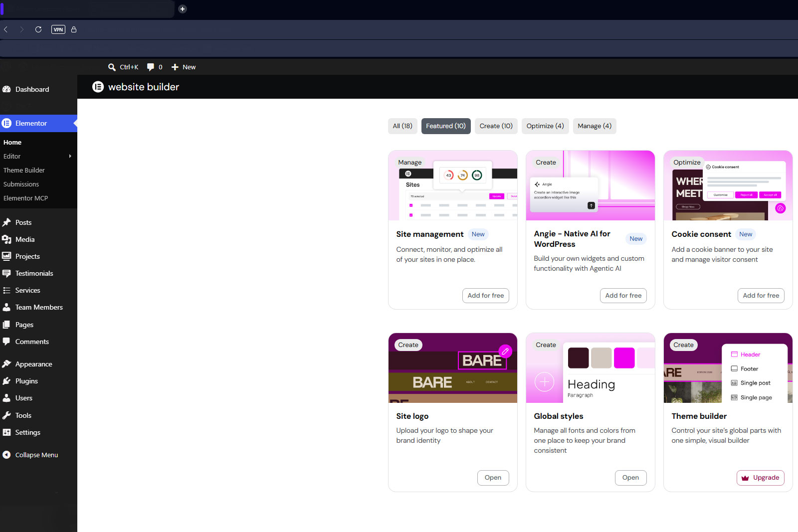Select the Featured (10) filter tab
Screen dimensions: 798x532
pos(446,126)
